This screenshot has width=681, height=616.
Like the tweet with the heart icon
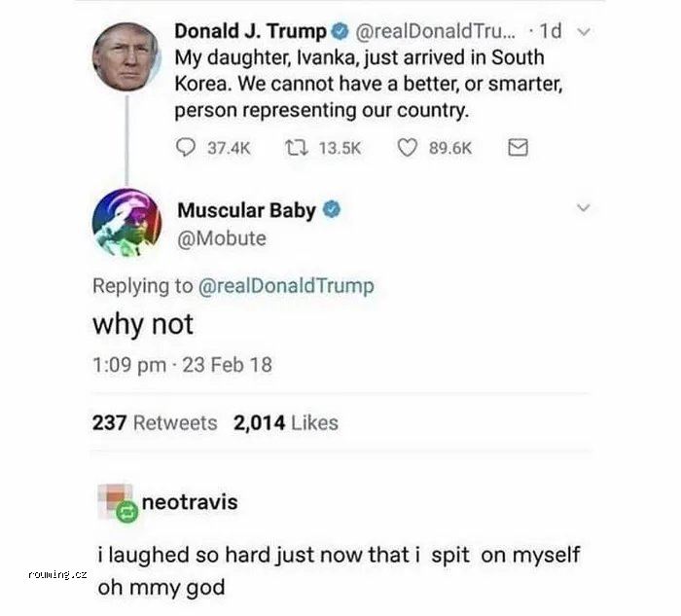[x=410, y=148]
